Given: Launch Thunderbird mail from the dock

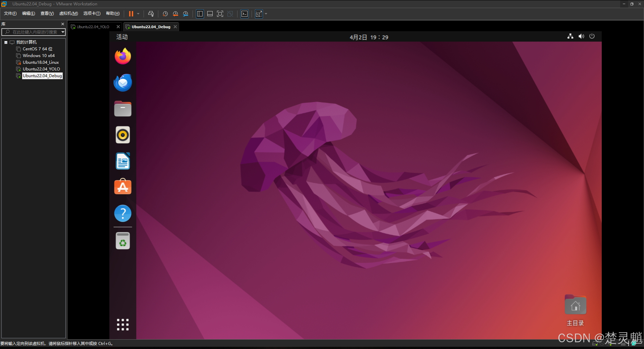Looking at the screenshot, I should (x=123, y=83).
